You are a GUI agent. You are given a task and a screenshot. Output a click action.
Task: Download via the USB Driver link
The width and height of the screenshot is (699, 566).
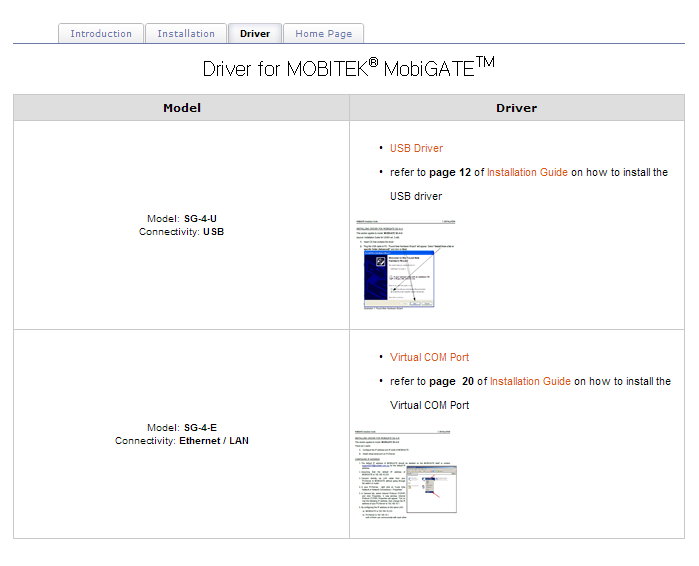point(416,149)
